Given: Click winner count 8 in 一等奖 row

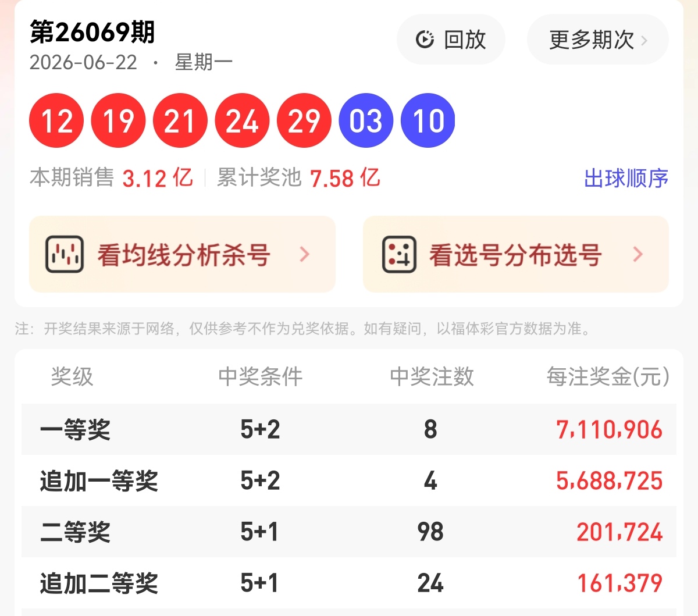Looking at the screenshot, I should pos(430,430).
